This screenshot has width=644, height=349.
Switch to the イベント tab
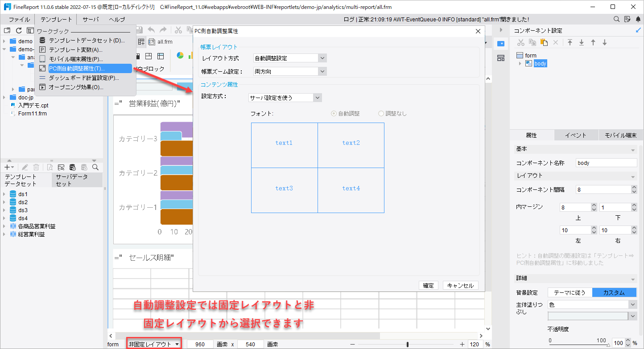(576, 135)
